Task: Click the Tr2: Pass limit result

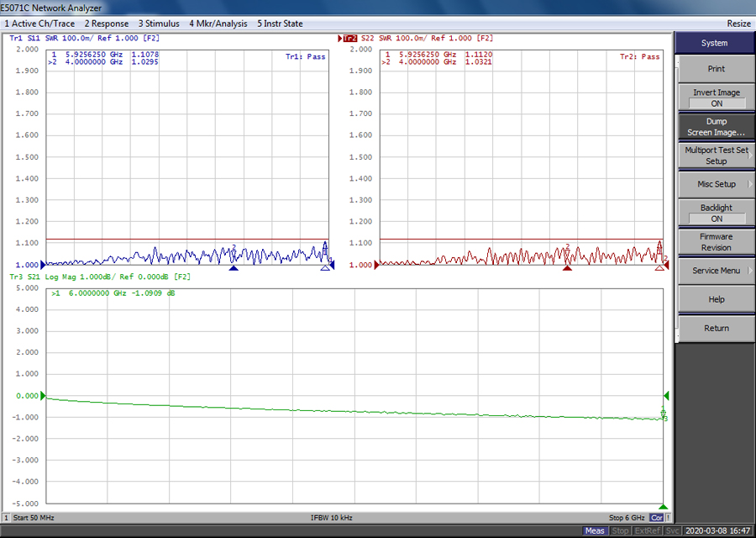Action: 639,56
